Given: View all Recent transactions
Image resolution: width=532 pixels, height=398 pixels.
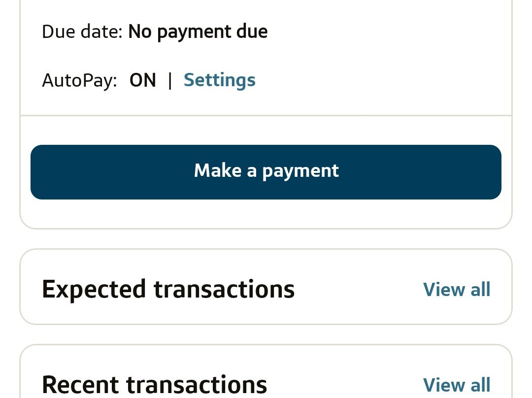Looking at the screenshot, I should pos(457,385).
